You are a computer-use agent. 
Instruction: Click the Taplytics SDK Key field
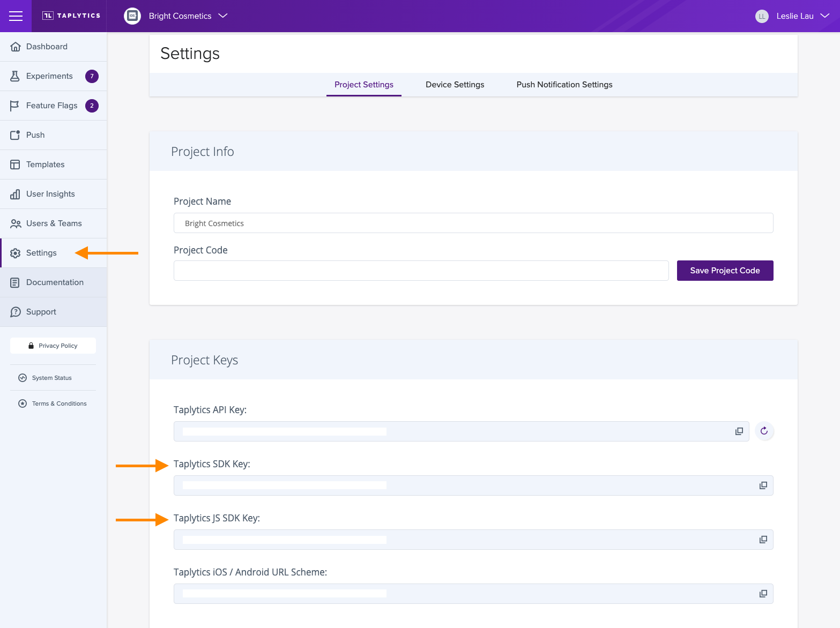[473, 485]
